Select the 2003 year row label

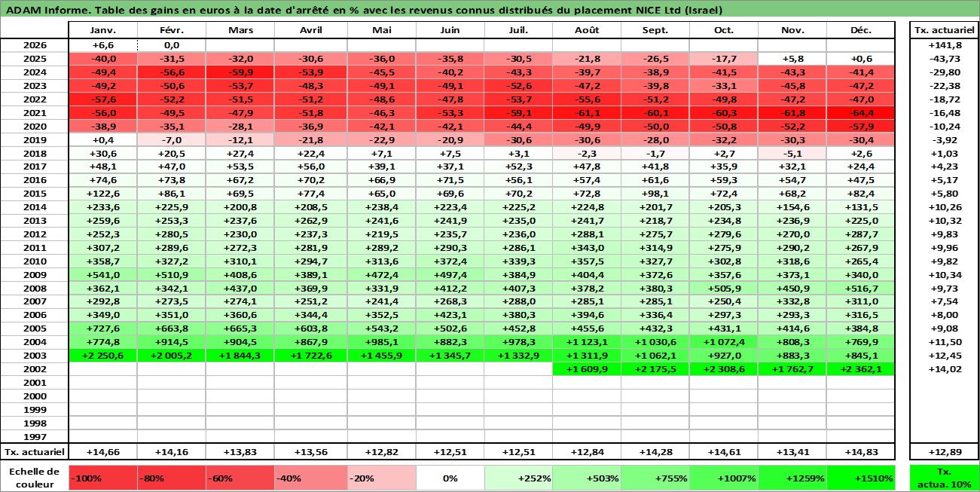(34, 355)
